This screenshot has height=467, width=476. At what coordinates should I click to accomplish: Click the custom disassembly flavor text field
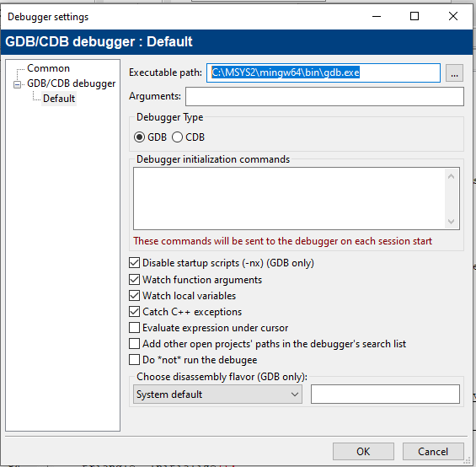(385, 395)
